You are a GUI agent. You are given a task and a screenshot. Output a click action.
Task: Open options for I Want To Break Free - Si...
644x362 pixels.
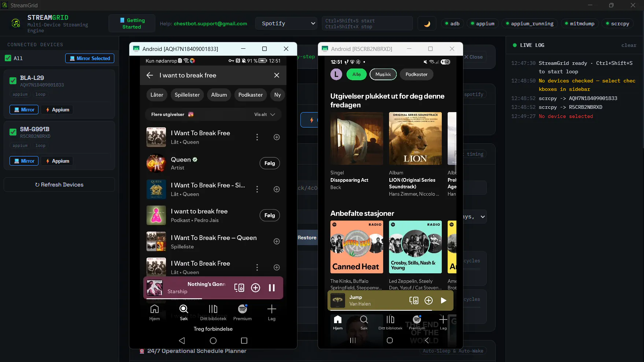257,189
